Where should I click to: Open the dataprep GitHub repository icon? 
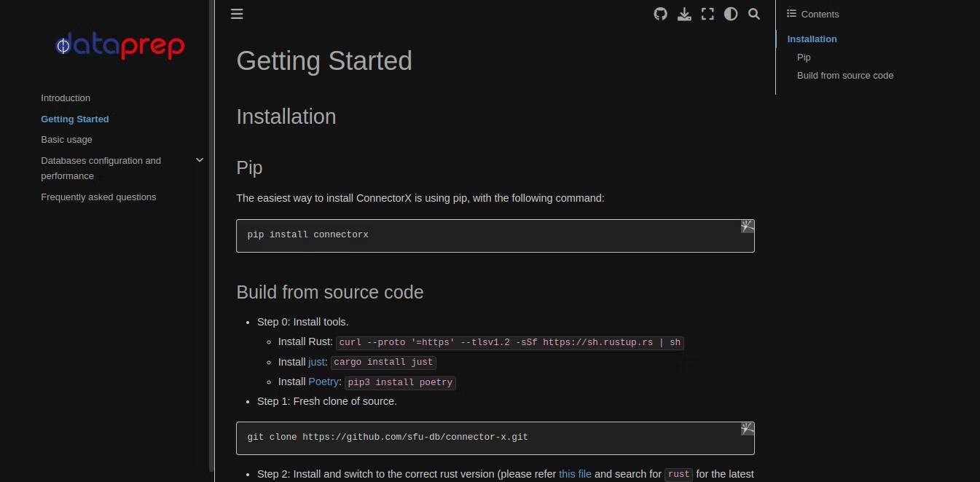point(660,14)
